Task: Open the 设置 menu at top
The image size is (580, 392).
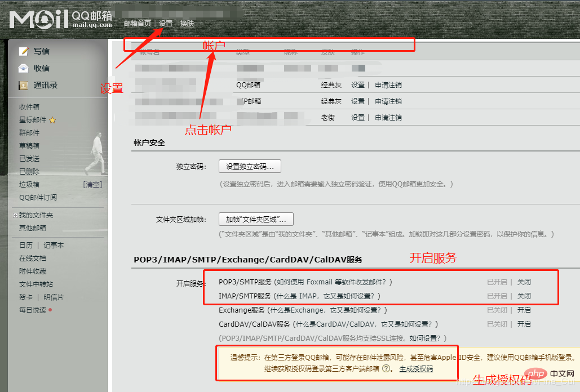Action: pyautogui.click(x=166, y=23)
